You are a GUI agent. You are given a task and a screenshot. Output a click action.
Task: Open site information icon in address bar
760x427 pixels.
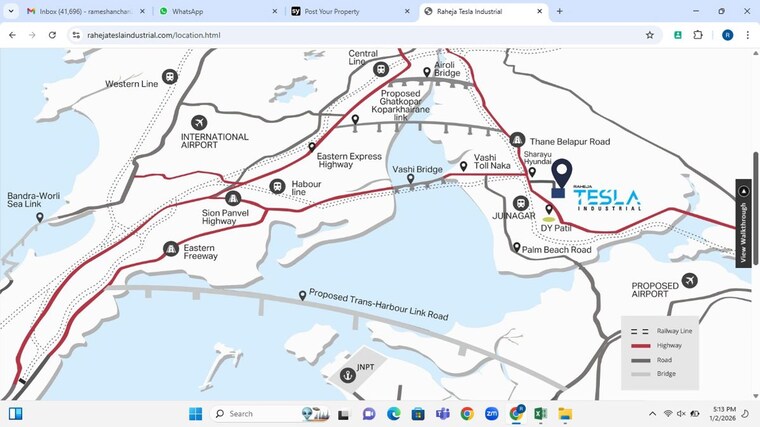click(x=76, y=35)
